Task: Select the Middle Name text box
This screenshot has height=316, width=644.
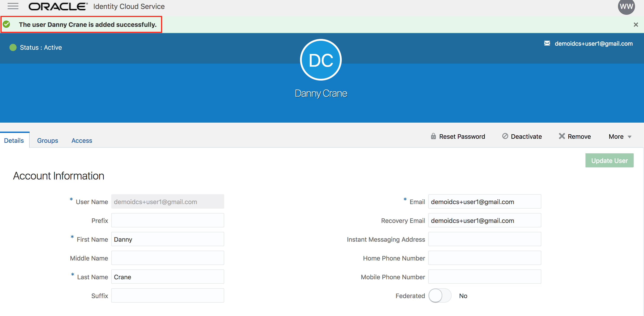Action: tap(168, 258)
